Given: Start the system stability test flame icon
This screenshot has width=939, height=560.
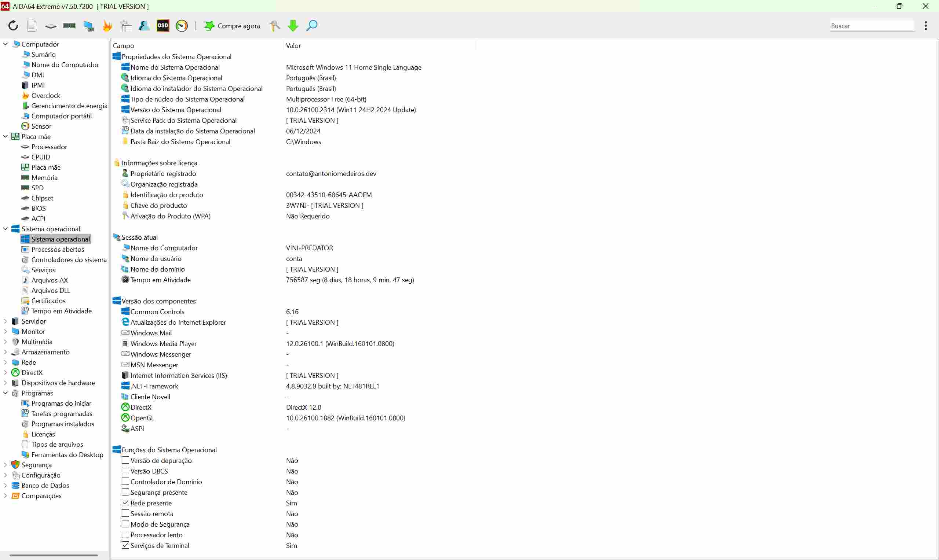Looking at the screenshot, I should (107, 26).
